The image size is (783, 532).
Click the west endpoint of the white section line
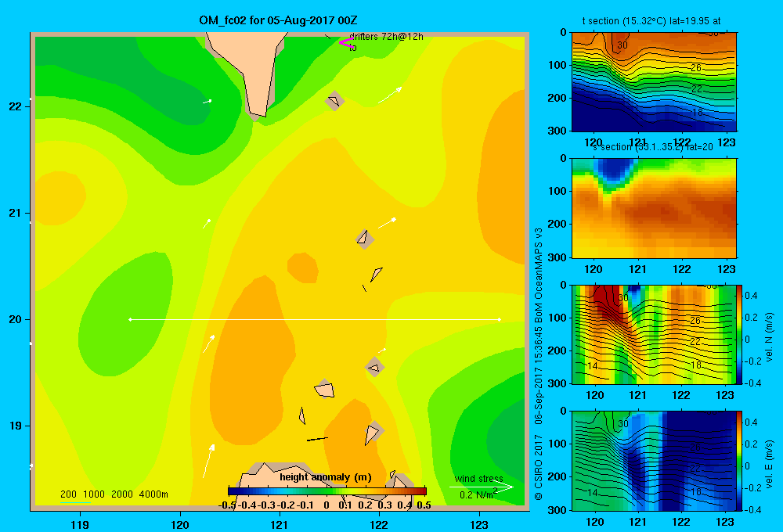[130, 319]
